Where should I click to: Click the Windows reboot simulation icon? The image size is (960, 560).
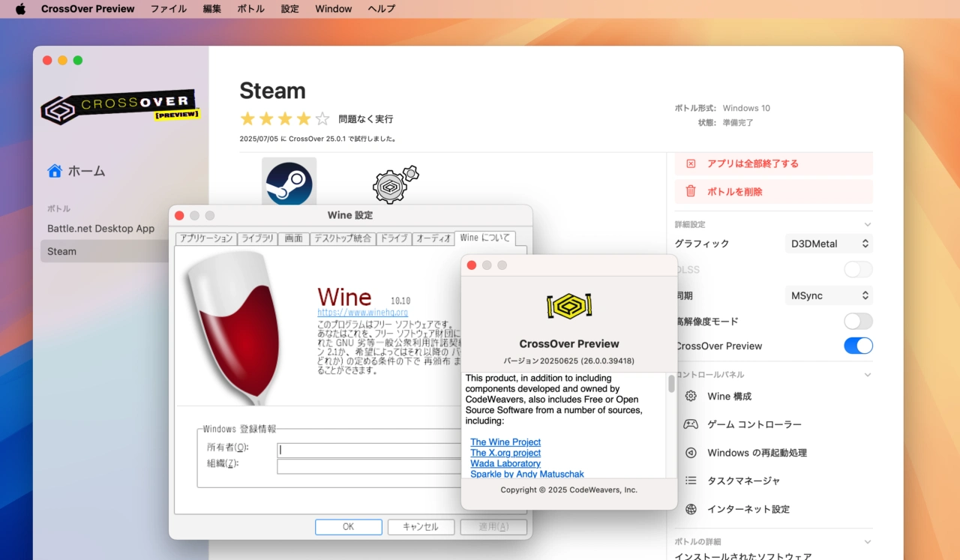point(691,453)
